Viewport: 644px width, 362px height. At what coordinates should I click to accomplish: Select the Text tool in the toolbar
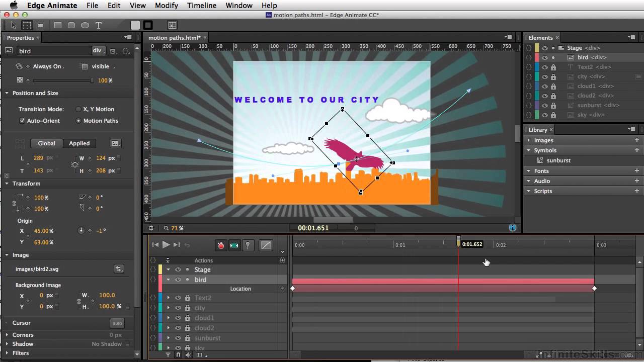coord(99,25)
